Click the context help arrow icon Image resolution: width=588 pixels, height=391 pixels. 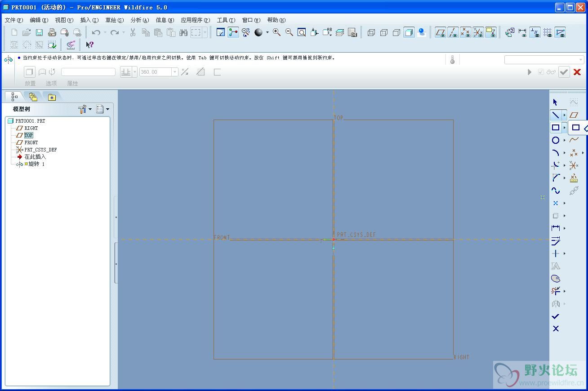point(89,44)
